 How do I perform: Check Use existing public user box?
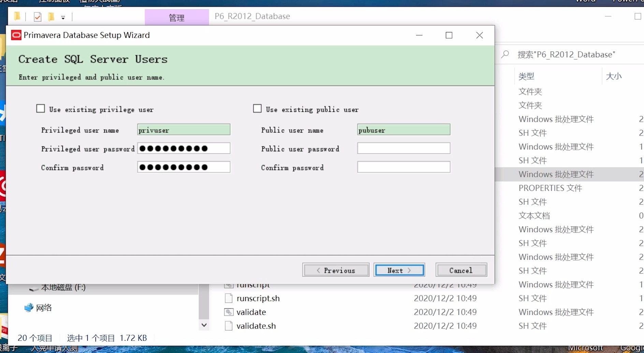click(x=258, y=109)
